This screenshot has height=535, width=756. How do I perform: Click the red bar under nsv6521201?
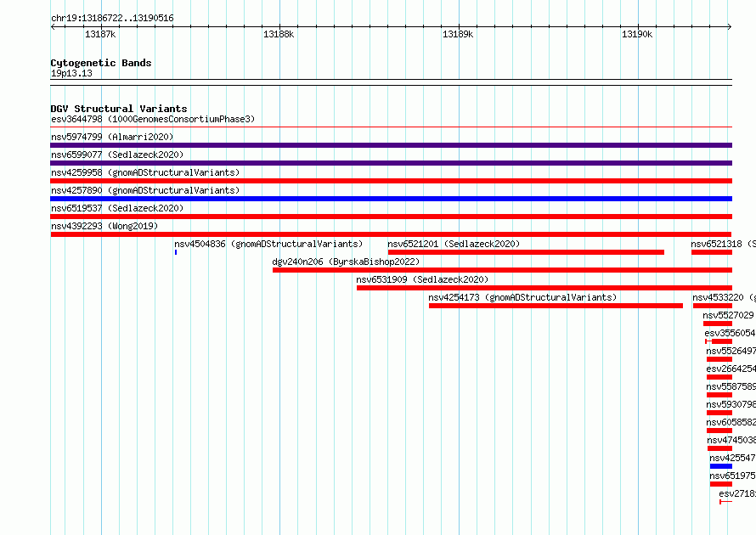pyautogui.click(x=526, y=252)
